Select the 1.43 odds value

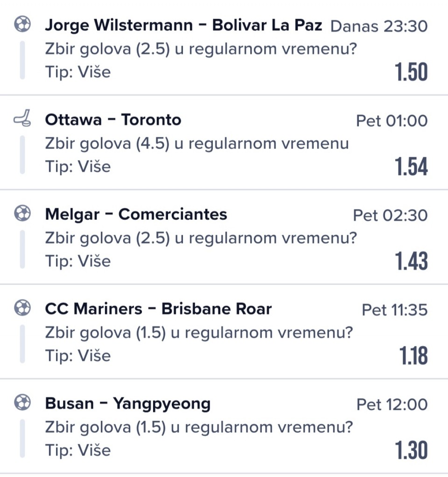click(x=411, y=261)
